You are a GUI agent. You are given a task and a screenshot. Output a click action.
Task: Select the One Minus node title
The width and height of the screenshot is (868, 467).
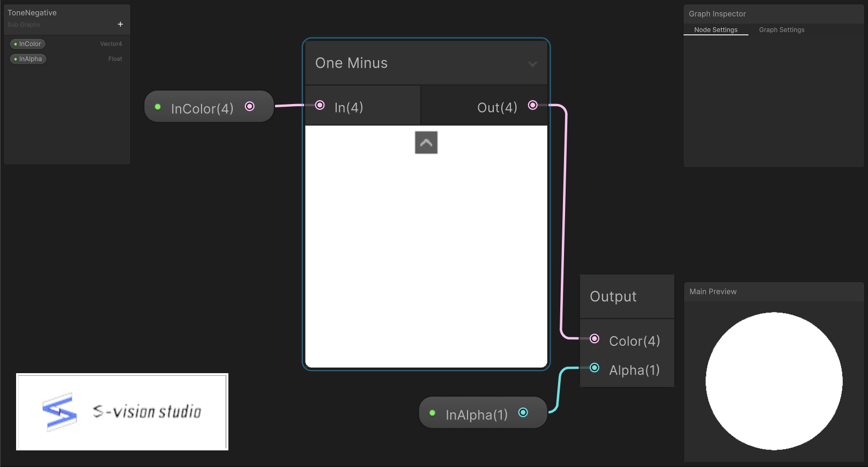point(351,63)
